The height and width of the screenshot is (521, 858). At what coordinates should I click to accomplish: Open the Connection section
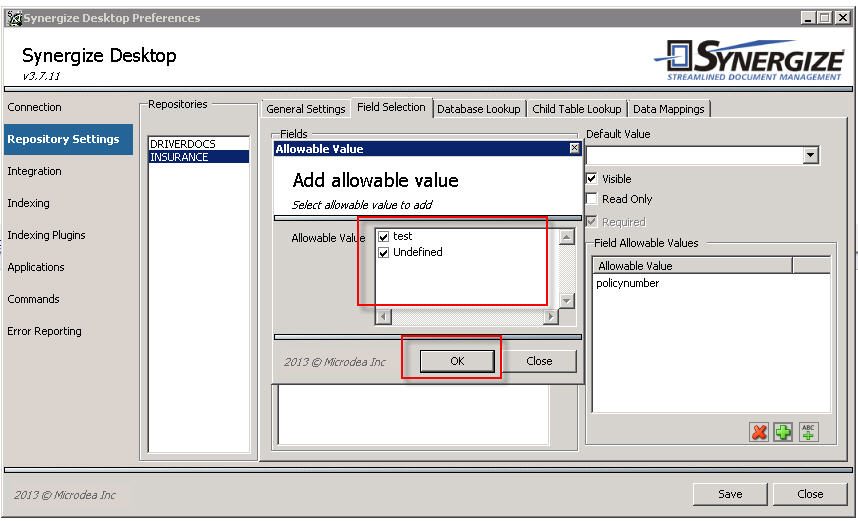pos(34,107)
